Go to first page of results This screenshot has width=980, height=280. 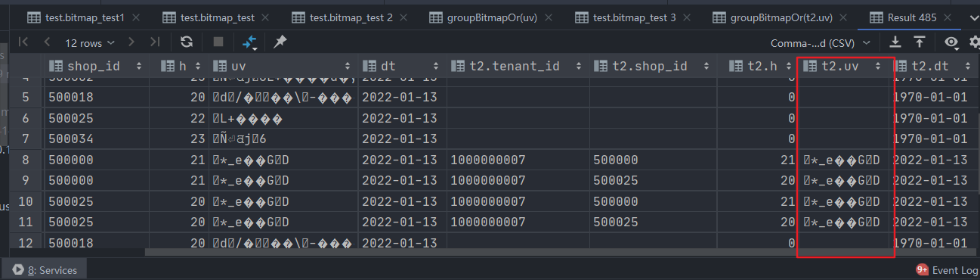pyautogui.click(x=23, y=42)
